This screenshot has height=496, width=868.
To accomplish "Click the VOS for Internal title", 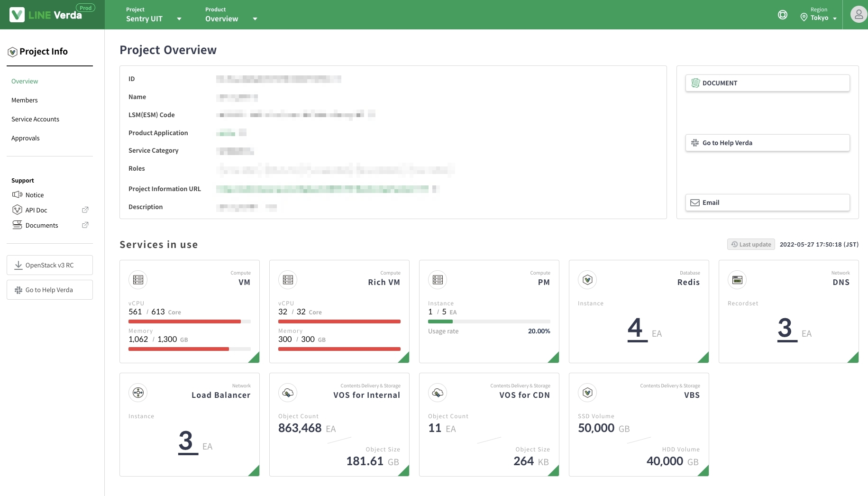I will (x=366, y=395).
